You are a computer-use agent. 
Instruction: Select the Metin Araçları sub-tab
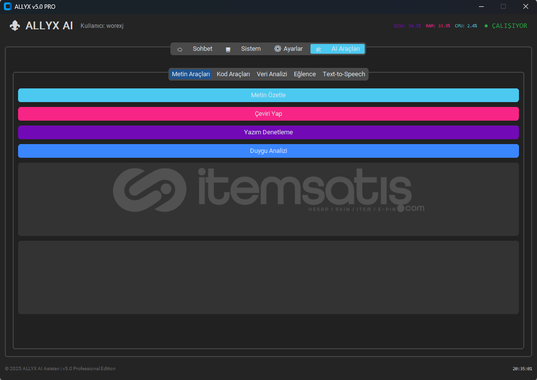point(191,74)
